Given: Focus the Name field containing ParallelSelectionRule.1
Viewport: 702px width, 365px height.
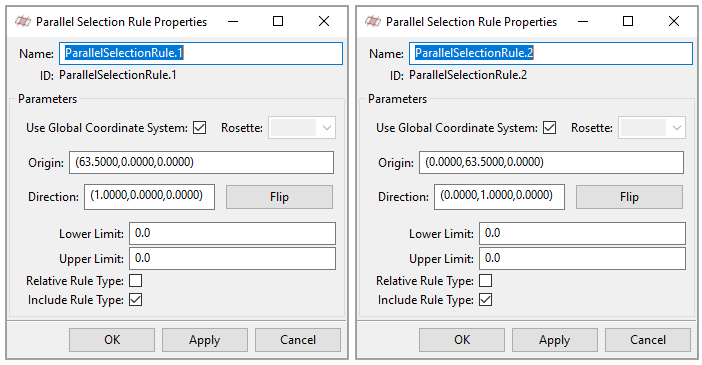Looking at the screenshot, I should (201, 53).
